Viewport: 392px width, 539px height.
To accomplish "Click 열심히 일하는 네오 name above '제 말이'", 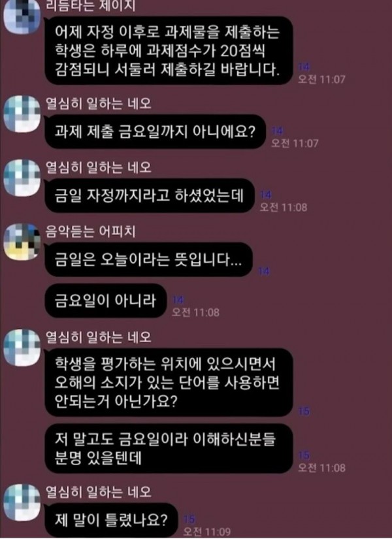I will pyautogui.click(x=99, y=491).
